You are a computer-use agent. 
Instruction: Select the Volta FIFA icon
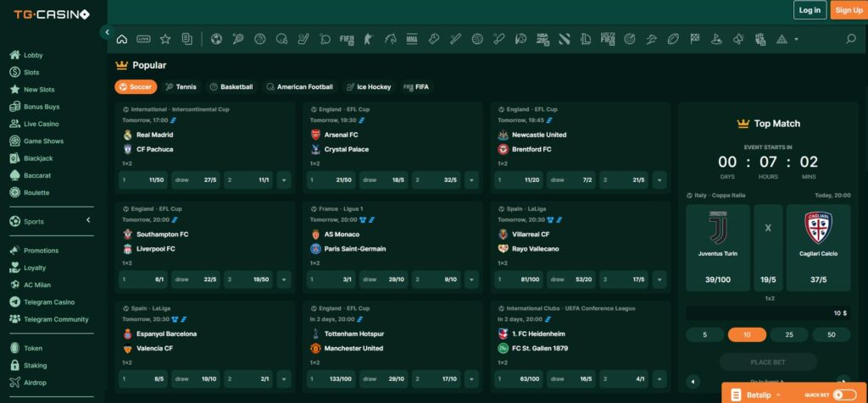[607, 39]
